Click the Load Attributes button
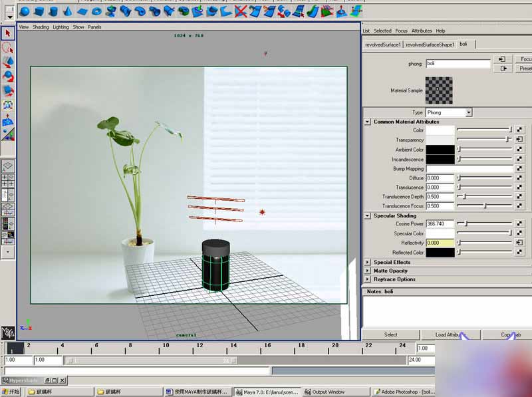 pos(451,334)
